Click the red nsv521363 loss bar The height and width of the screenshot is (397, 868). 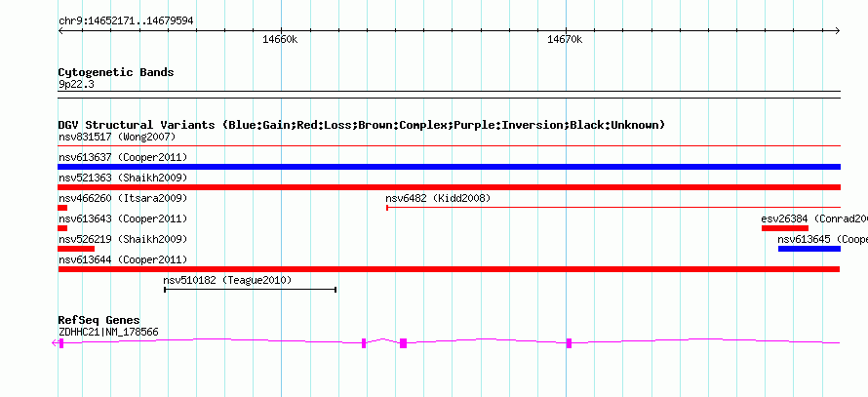449,187
